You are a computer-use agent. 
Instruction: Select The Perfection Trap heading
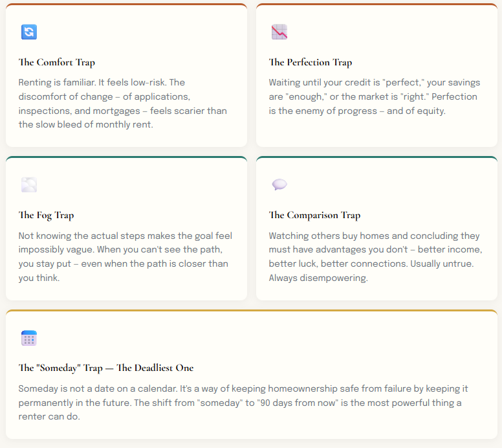[311, 62]
